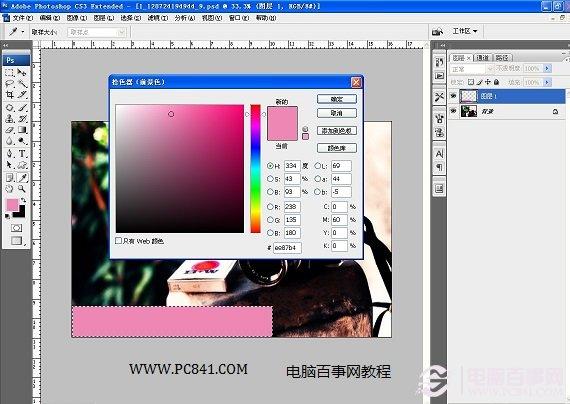Select the Magic Wand tool

click(x=22, y=84)
